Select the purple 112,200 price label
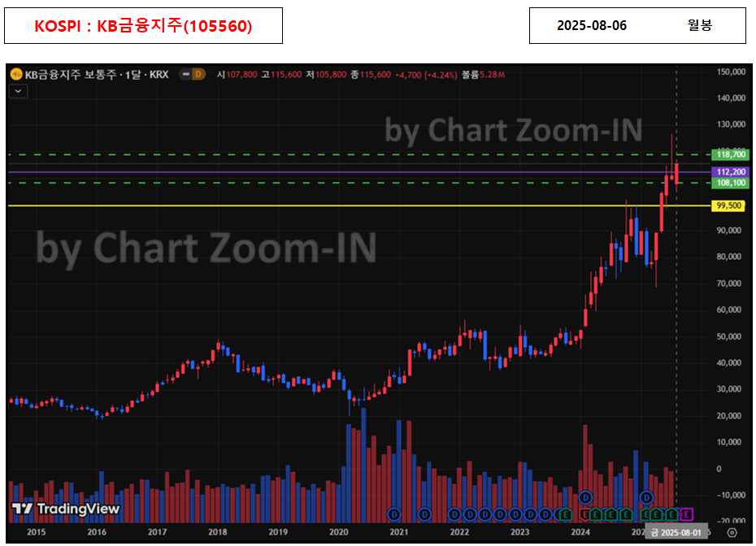The height and width of the screenshot is (546, 756). (x=731, y=172)
